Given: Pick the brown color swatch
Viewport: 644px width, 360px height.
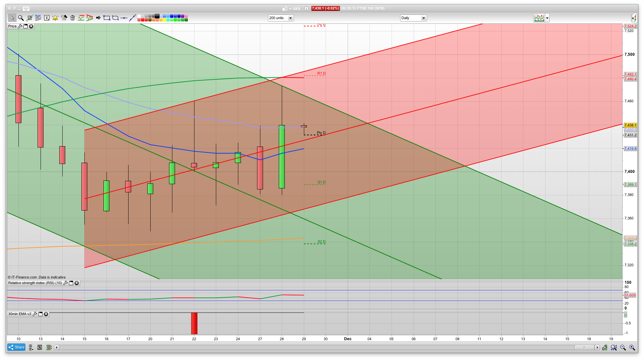Looking at the screenshot, I should (150, 20).
